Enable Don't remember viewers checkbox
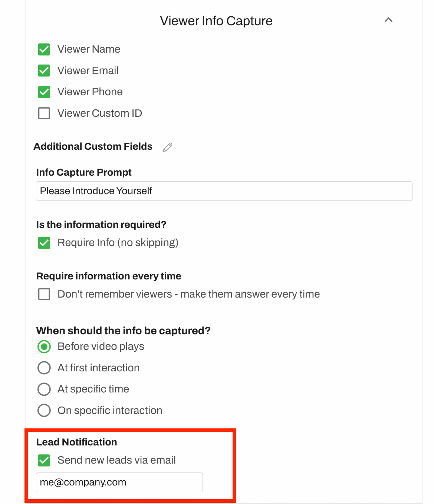The image size is (434, 504). [44, 294]
